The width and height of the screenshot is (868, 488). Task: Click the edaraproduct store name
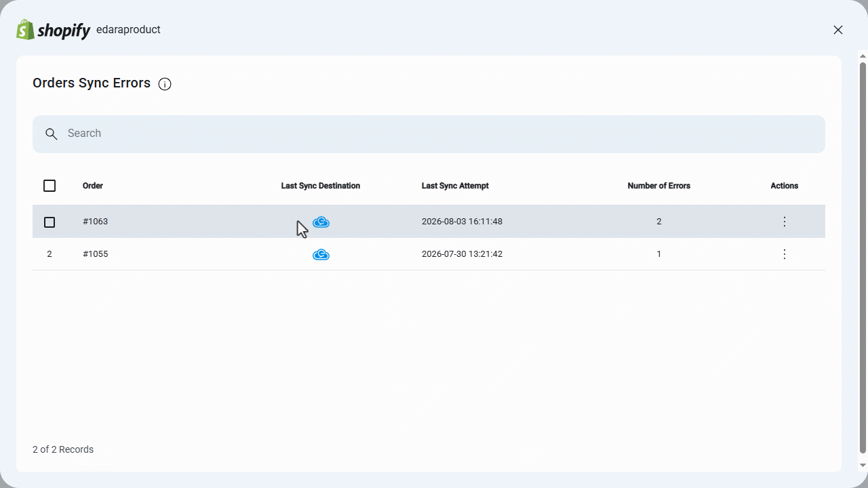click(x=128, y=30)
